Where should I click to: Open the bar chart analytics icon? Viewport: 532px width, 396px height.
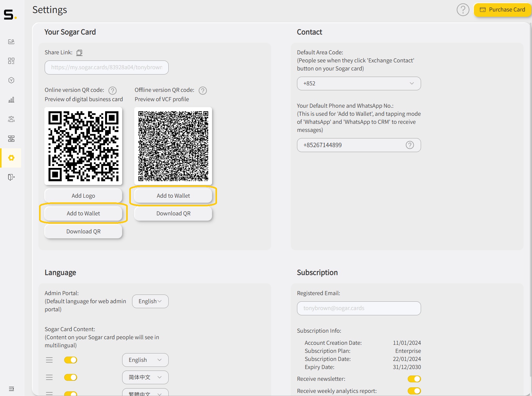(x=11, y=100)
